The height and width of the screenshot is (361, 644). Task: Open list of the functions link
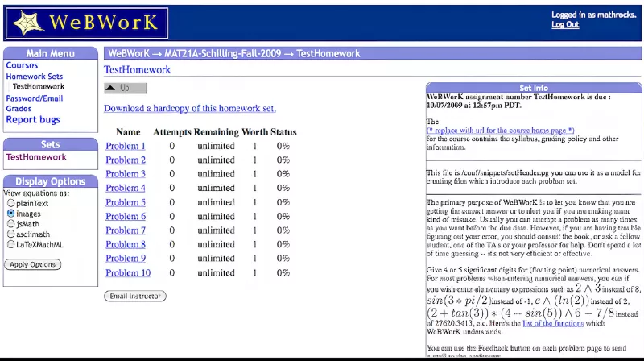[553, 324]
